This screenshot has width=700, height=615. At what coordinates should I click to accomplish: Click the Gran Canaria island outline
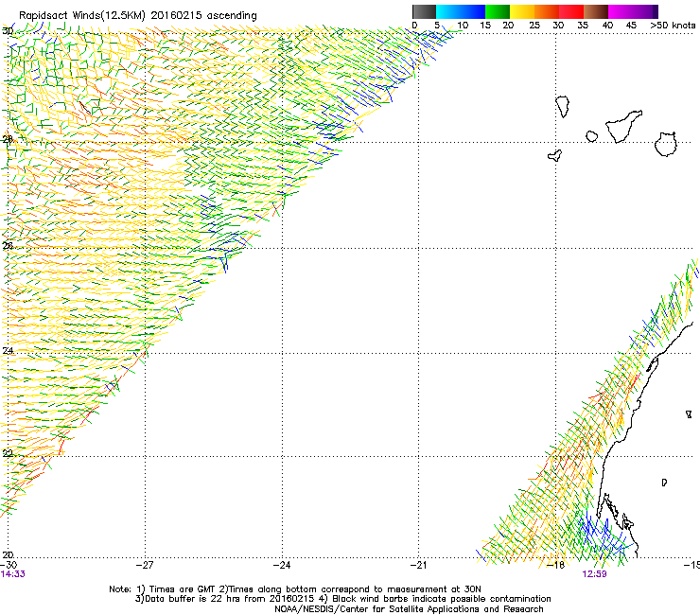665,144
